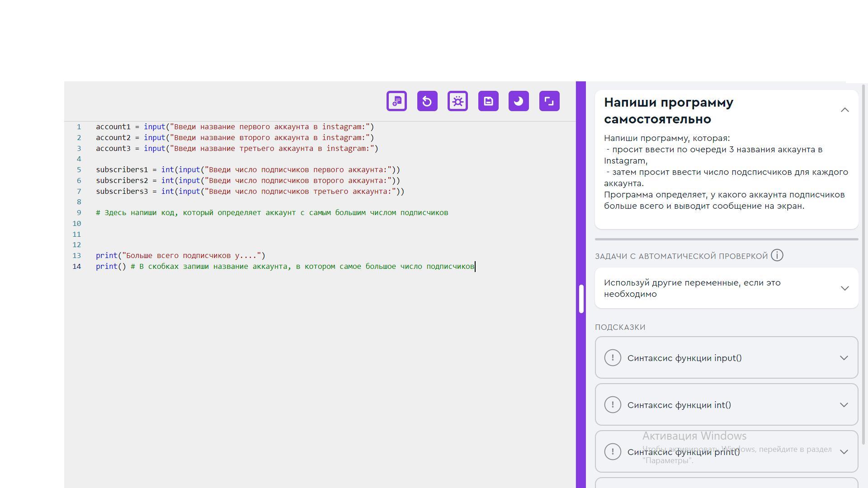Expand editor to fullscreen icon

coord(549,101)
